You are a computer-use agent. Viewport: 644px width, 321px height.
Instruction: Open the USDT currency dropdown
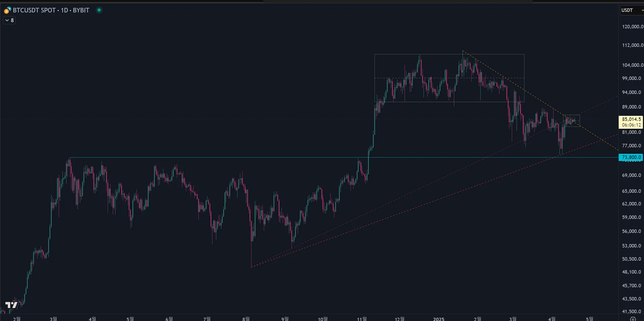coord(631,10)
